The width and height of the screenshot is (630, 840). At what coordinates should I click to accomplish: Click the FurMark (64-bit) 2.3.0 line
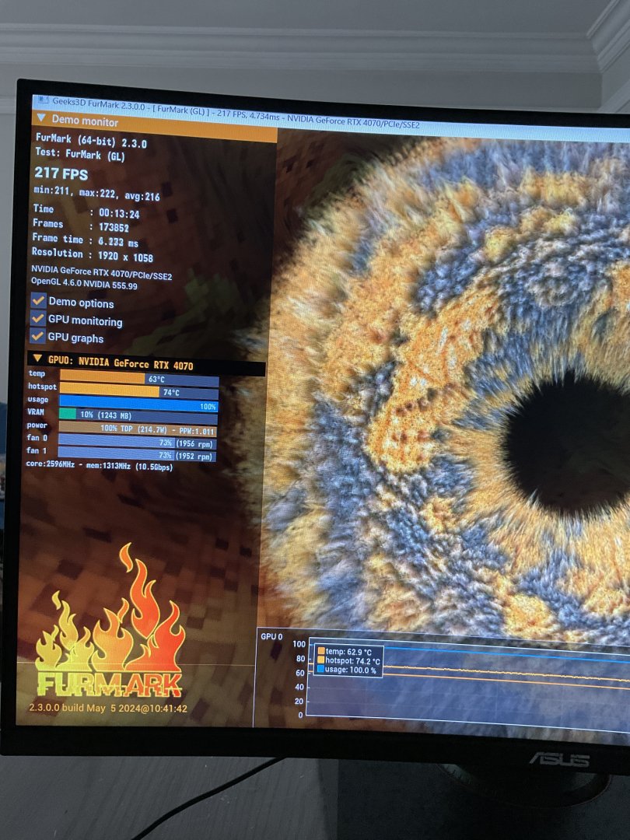point(91,140)
